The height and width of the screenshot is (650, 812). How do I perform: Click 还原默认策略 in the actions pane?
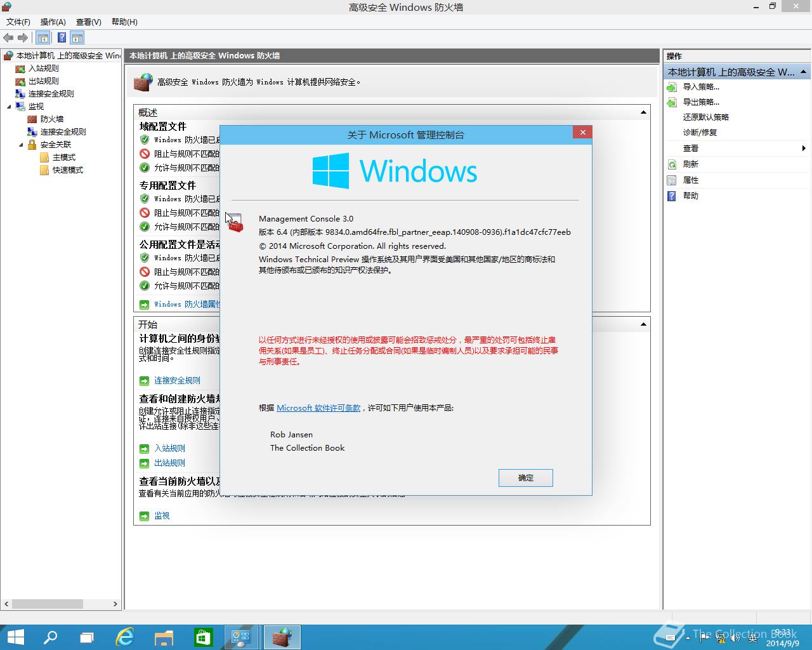[x=705, y=117]
